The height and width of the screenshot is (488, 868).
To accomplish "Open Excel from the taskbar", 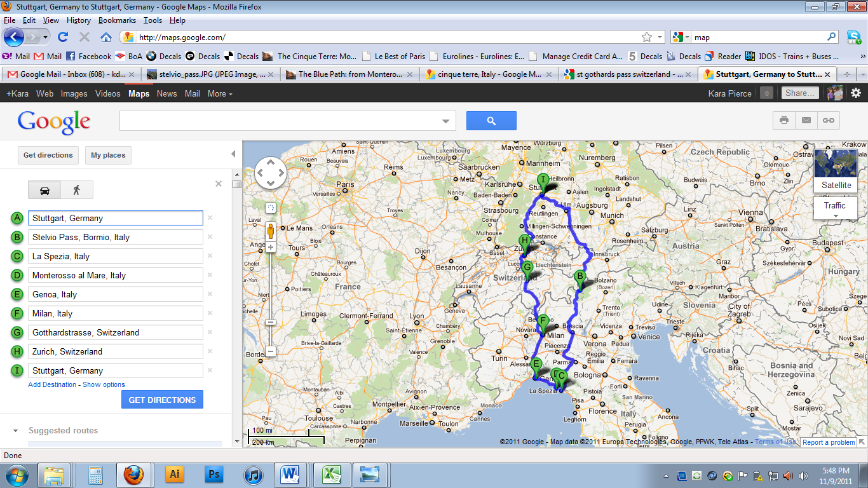I will point(330,475).
